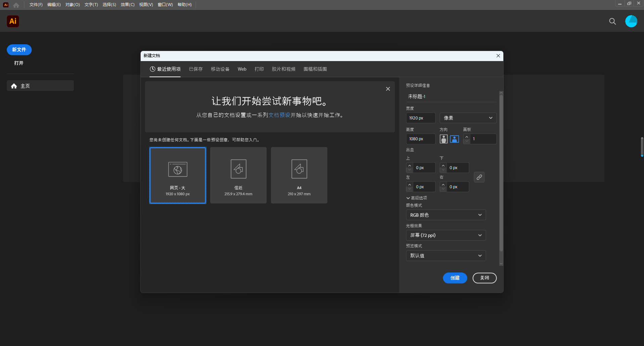Click the Illustrator home icon top left
This screenshot has width=644, height=346.
point(12,21)
